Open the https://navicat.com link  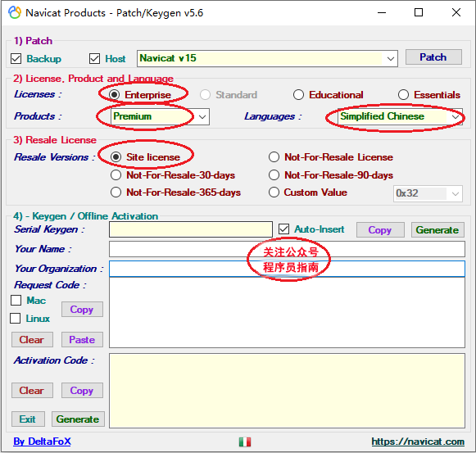(x=418, y=442)
